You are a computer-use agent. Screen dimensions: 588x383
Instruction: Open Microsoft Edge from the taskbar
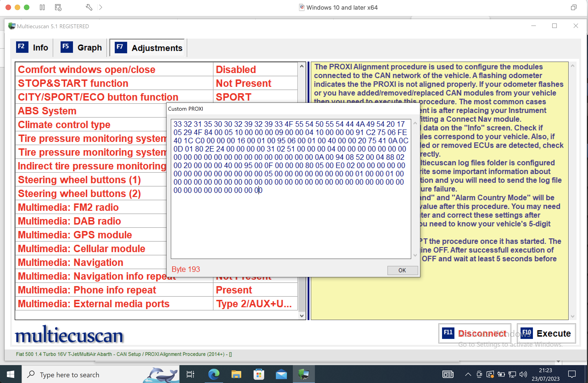(214, 374)
